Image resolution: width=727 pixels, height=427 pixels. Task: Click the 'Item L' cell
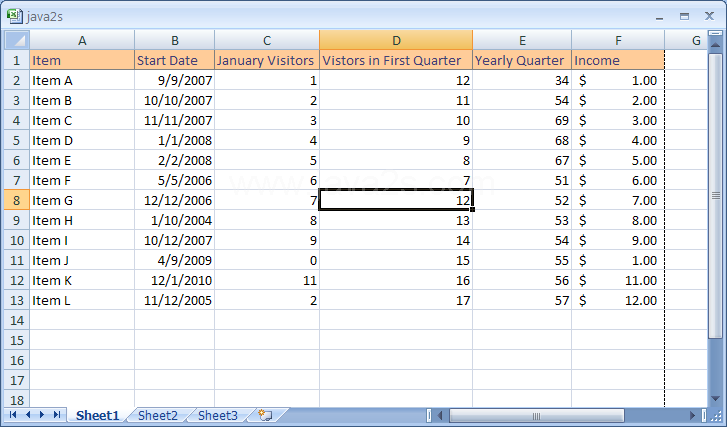(82, 300)
